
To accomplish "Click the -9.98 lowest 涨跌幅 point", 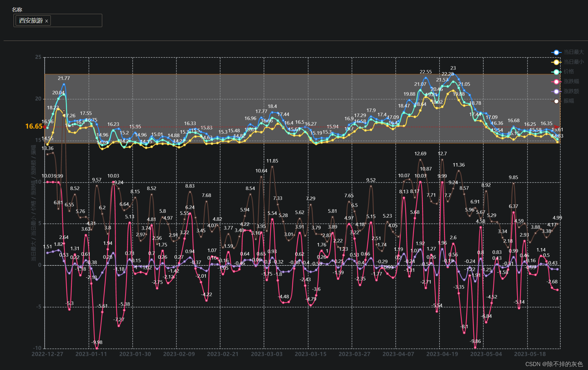I will point(96,348).
